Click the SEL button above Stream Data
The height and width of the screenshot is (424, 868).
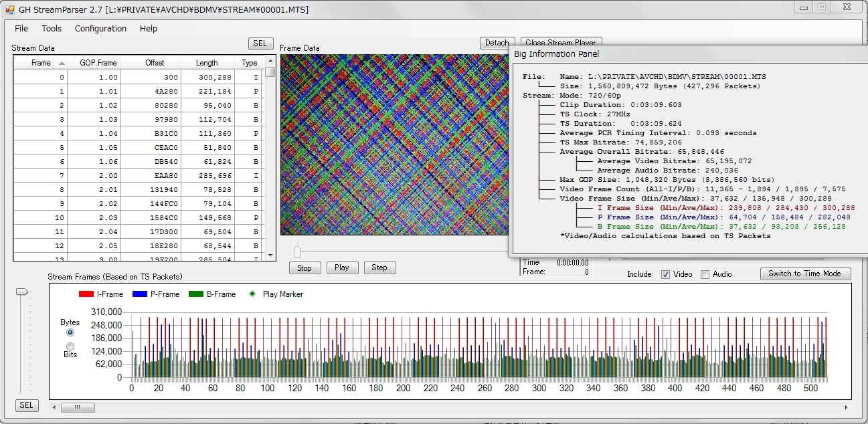click(x=260, y=43)
